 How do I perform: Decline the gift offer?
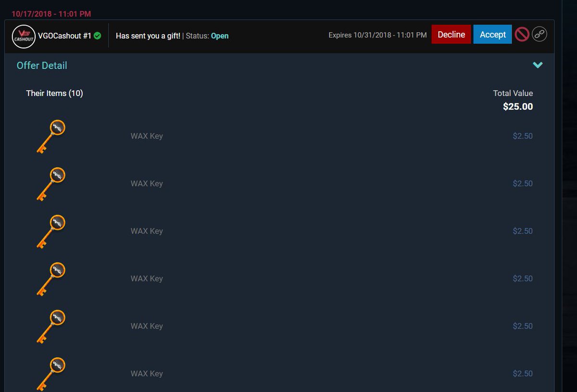451,35
